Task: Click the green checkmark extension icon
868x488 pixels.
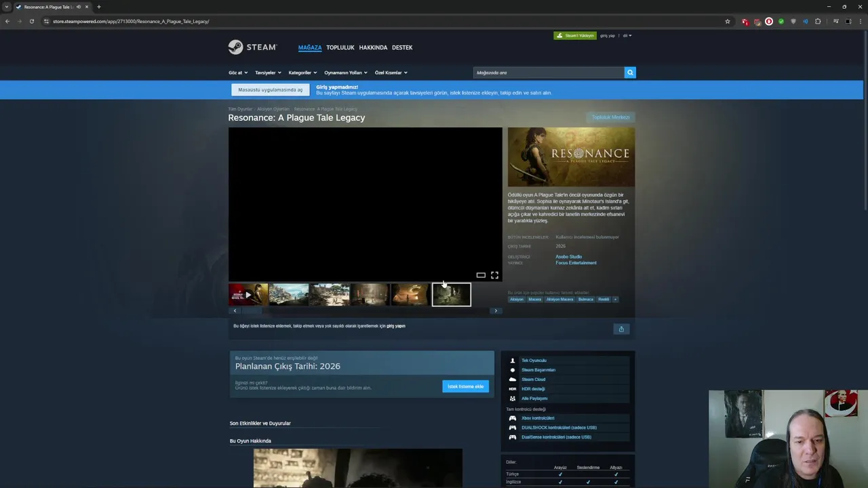Action: [x=781, y=21]
